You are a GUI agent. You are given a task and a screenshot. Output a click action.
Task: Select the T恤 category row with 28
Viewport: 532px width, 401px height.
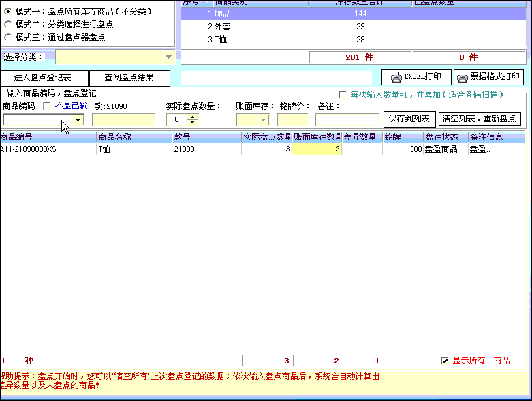pyautogui.click(x=354, y=40)
